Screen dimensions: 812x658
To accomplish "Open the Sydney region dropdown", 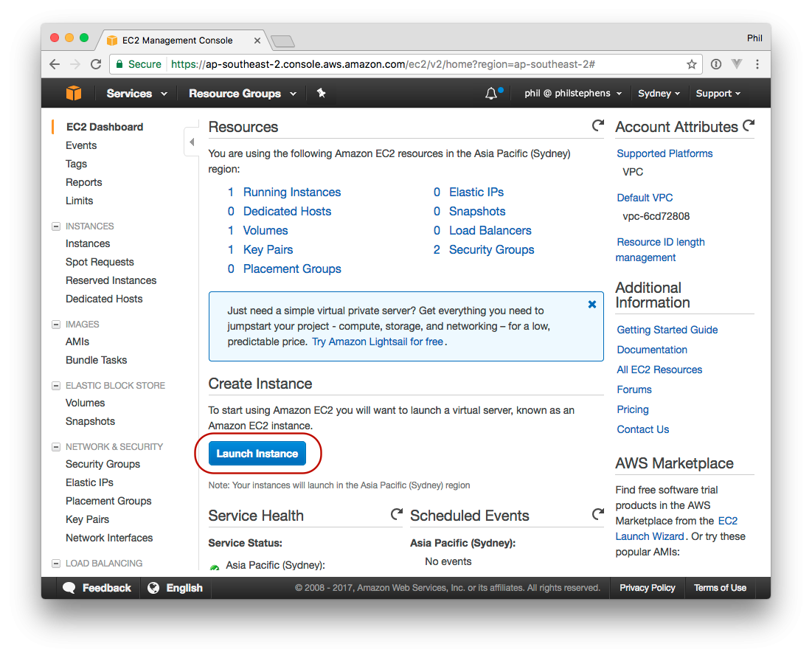I will tap(660, 94).
